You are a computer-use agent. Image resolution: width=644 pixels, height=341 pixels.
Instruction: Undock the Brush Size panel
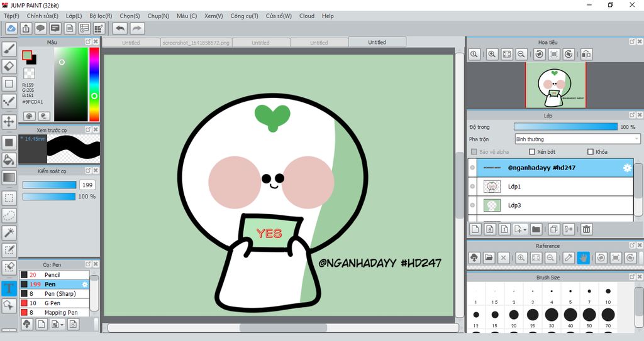point(632,278)
